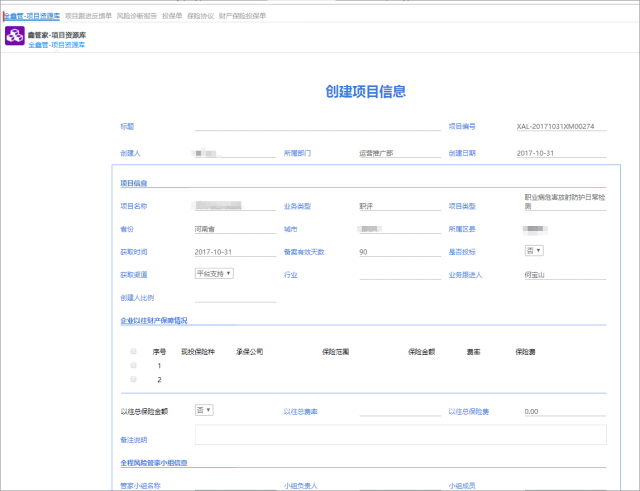This screenshot has height=491, width=640.
Task: Click the empty 创建人比例 input field
Action: coord(236,298)
